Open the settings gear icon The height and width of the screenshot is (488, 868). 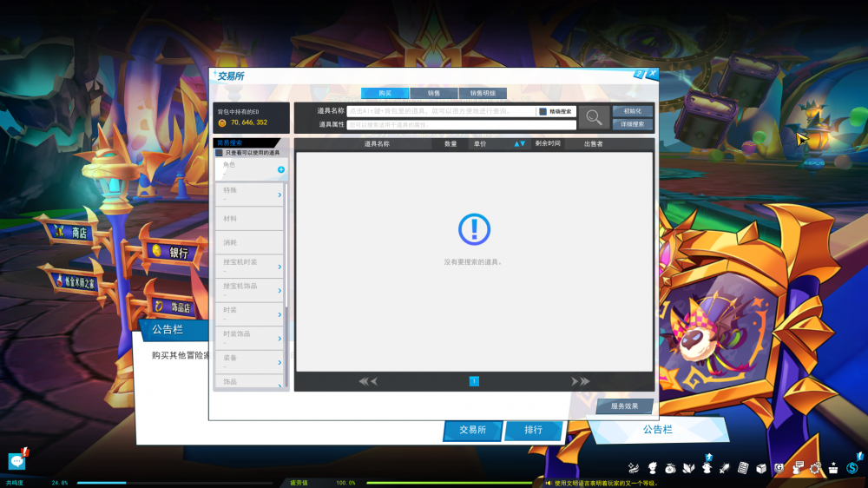point(815,469)
